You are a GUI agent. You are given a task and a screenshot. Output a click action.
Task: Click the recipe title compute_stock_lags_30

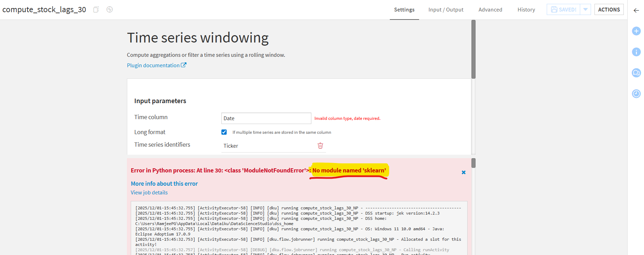pyautogui.click(x=44, y=9)
